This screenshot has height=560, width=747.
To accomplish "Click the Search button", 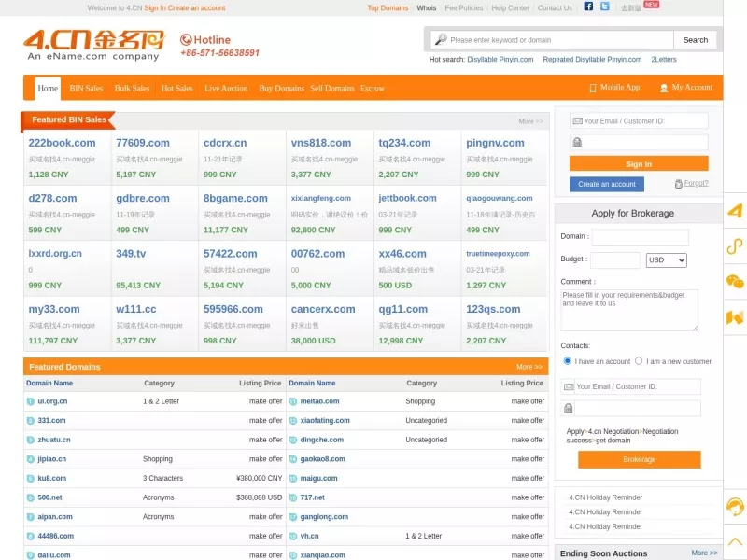I will [695, 40].
